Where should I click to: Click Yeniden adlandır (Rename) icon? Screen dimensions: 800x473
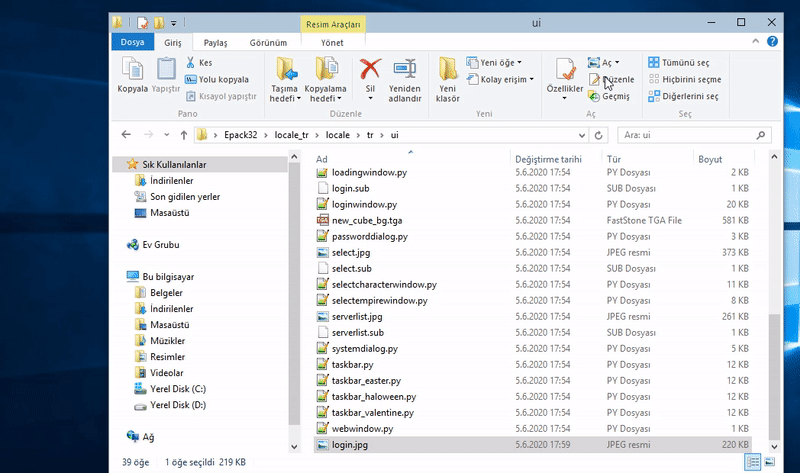coord(405,79)
